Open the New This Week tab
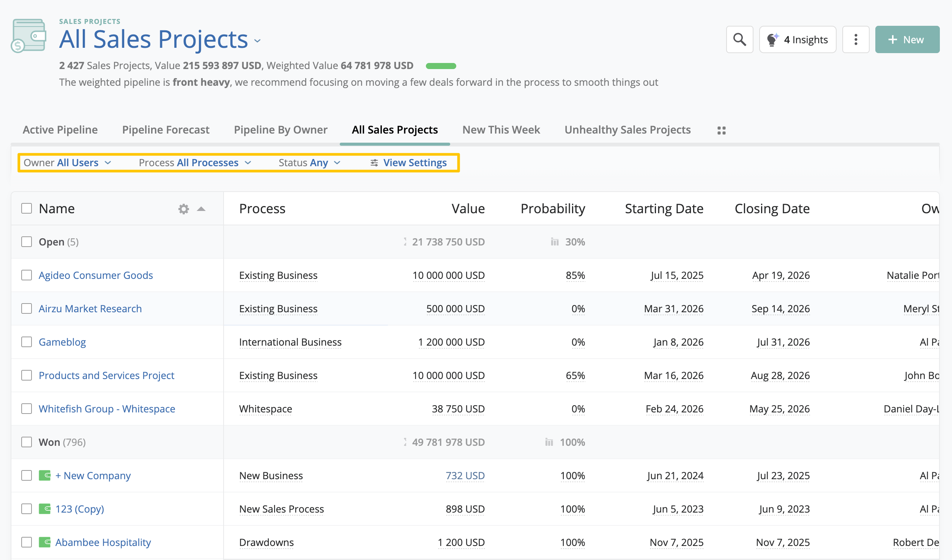The width and height of the screenshot is (952, 560). tap(501, 130)
